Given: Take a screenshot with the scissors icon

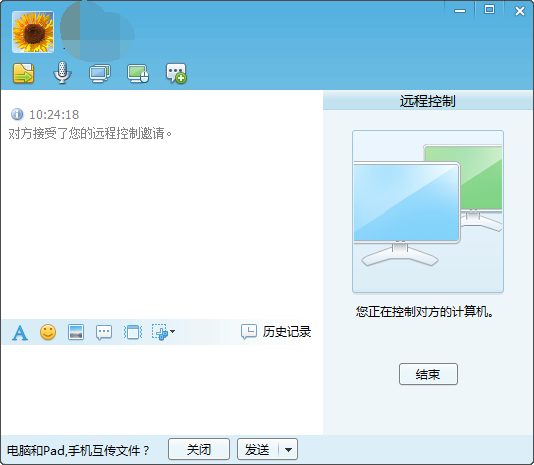Looking at the screenshot, I should pos(159,332).
